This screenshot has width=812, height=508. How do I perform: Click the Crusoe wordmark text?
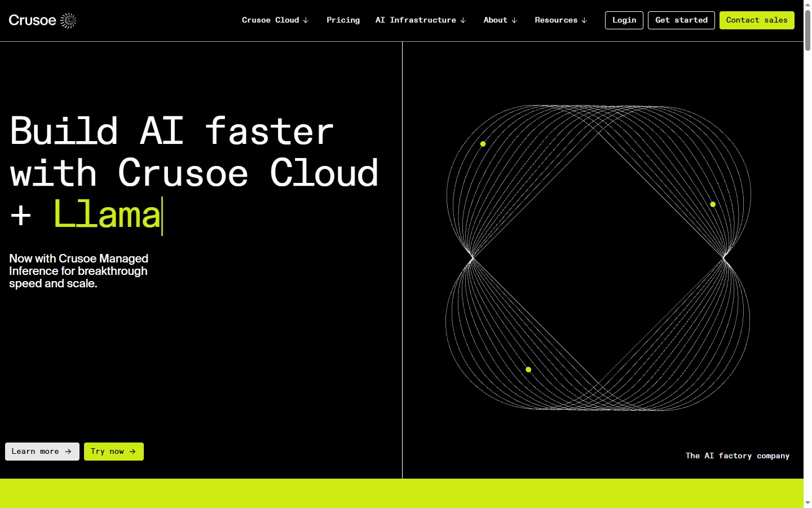tap(33, 21)
